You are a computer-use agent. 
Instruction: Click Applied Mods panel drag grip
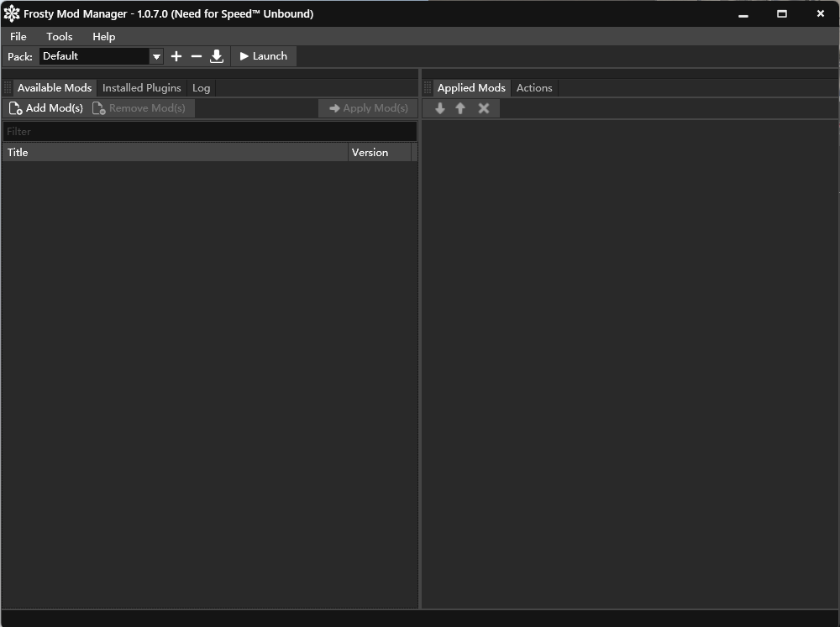[x=428, y=88]
